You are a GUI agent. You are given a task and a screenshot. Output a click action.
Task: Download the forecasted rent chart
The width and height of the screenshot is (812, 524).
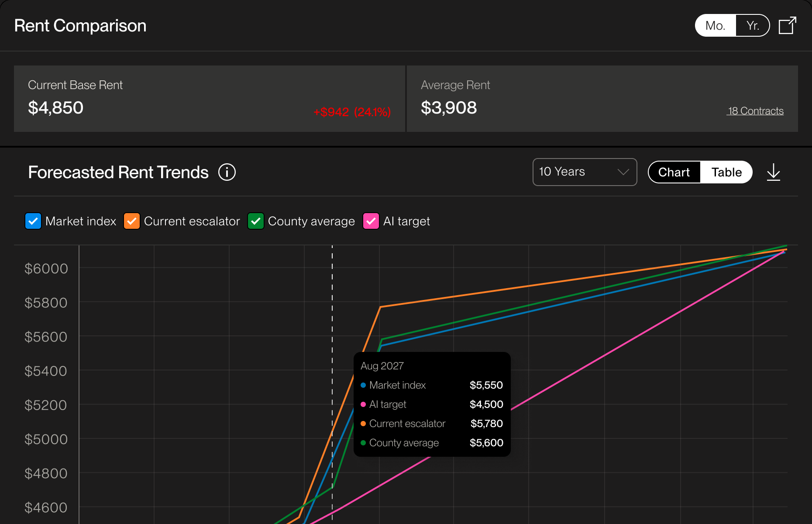[774, 172]
